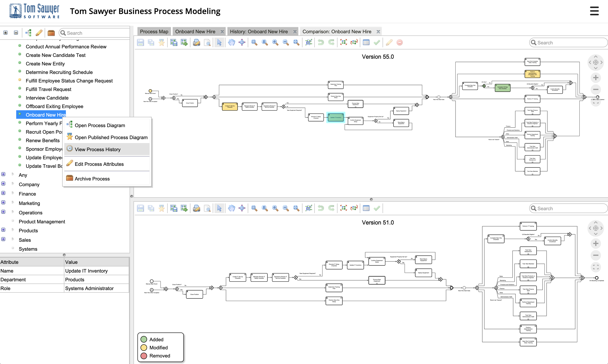Select the pan hand tool in upper toolbar

(x=231, y=42)
